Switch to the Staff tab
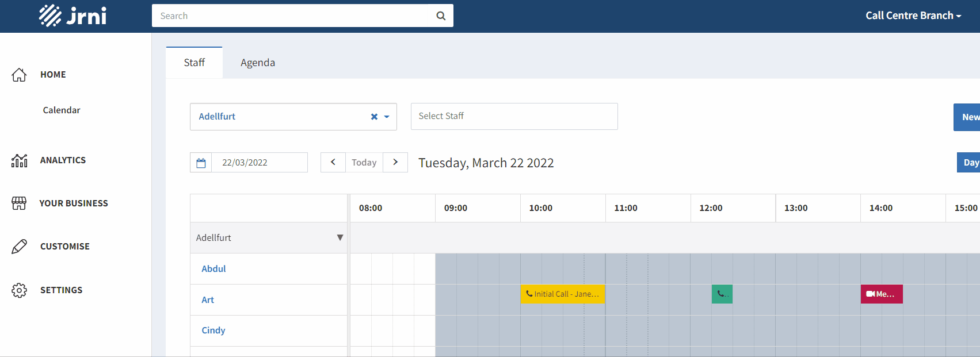The height and width of the screenshot is (357, 980). click(x=195, y=63)
